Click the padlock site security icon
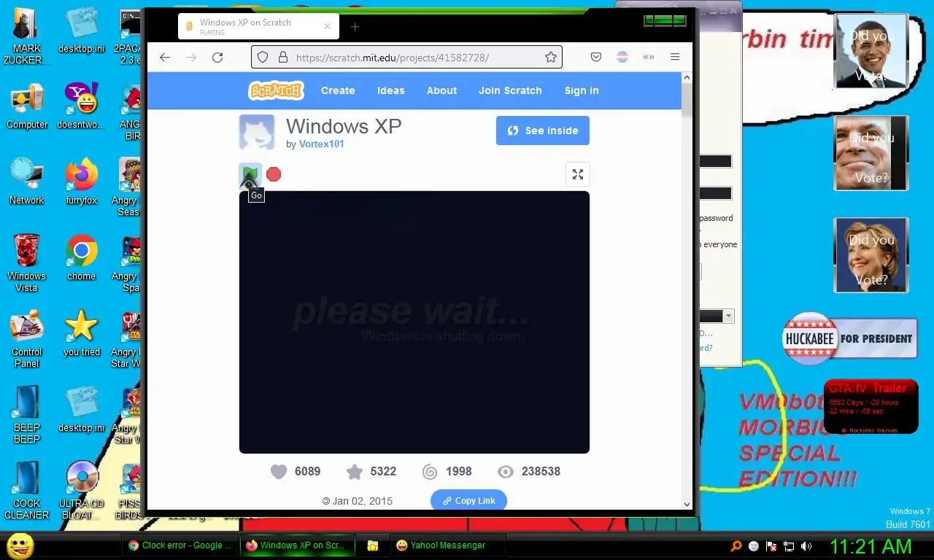This screenshot has width=934, height=560. pyautogui.click(x=282, y=57)
